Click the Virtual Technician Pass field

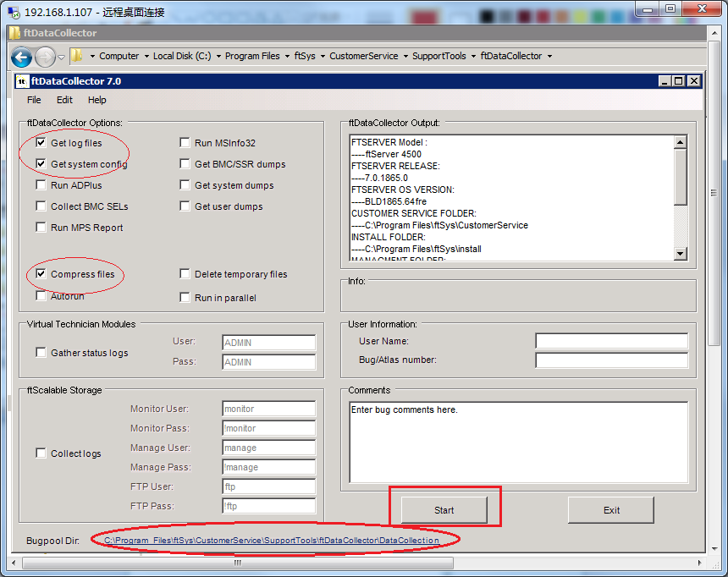pyautogui.click(x=269, y=362)
